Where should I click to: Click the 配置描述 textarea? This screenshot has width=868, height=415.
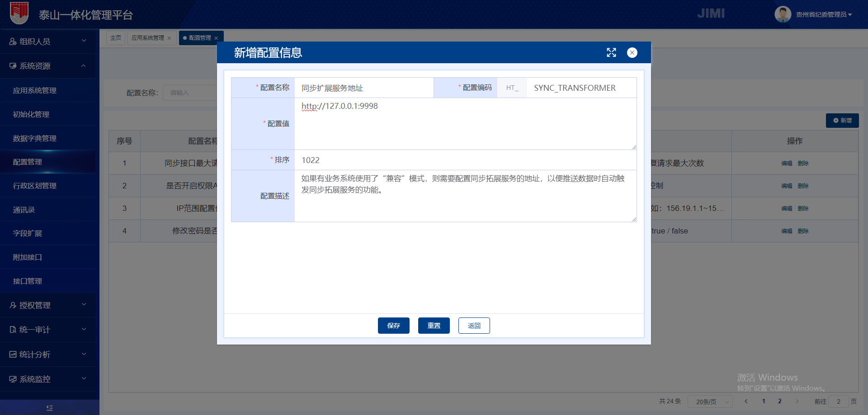click(466, 196)
